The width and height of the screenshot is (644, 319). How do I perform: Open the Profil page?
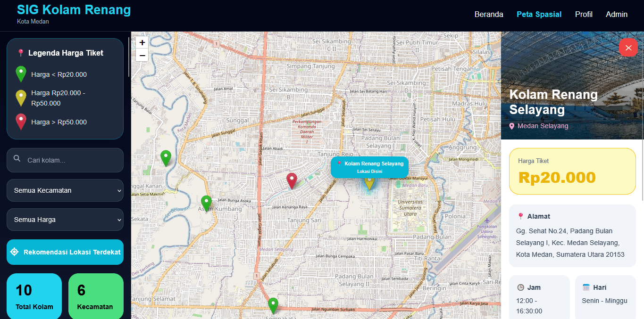point(584,14)
